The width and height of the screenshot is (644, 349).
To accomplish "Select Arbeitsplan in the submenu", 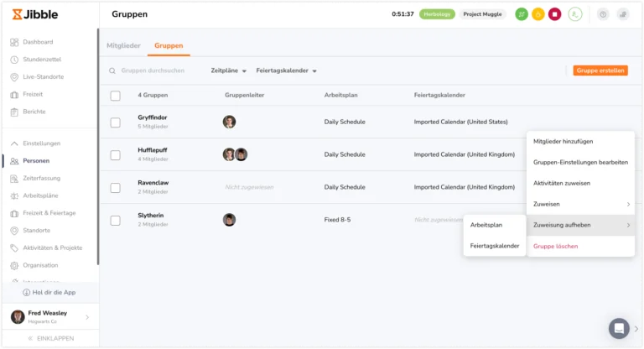I will click(x=495, y=226).
